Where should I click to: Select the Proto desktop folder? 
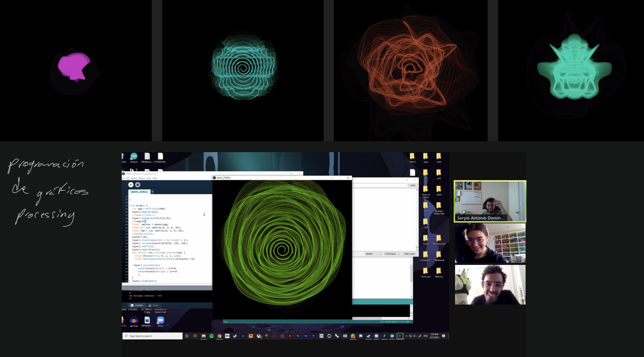(426, 240)
